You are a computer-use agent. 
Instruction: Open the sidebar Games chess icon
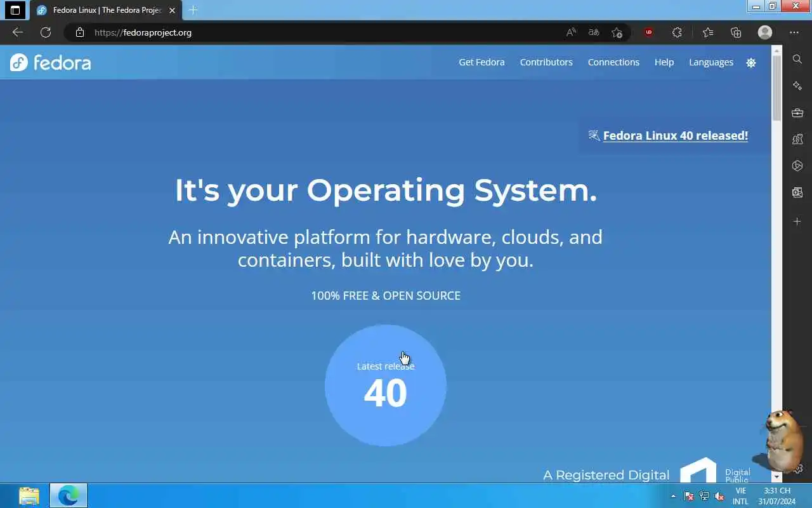coord(797,139)
